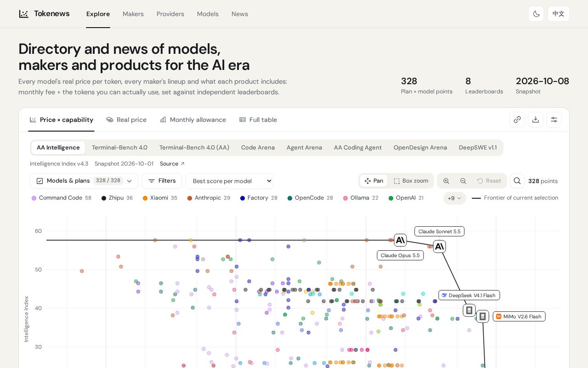Show the Full table tab
Screen dimensions: 588x368
coord(258,120)
